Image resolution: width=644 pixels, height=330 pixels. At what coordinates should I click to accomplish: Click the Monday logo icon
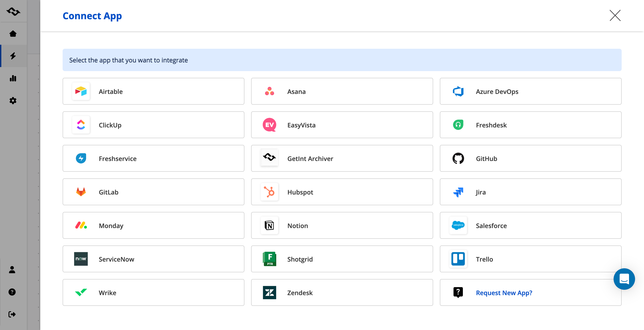click(x=81, y=225)
